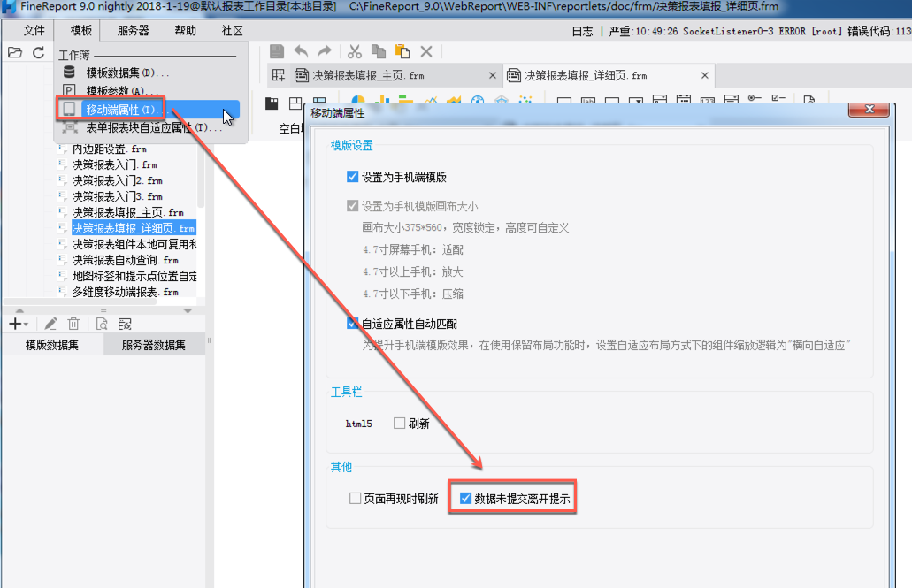The width and height of the screenshot is (912, 588).
Task: Open the 帮助 menu
Action: tap(186, 31)
